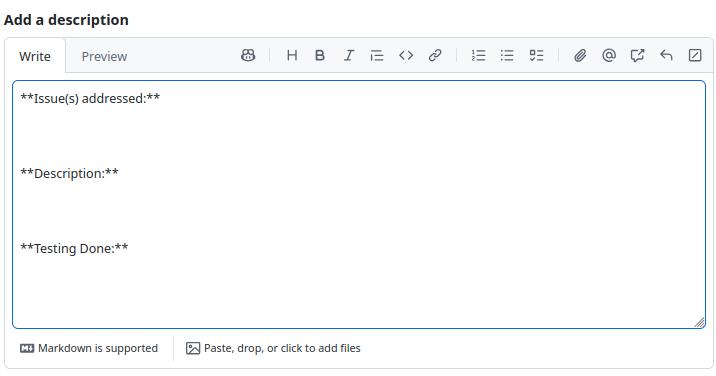The width and height of the screenshot is (716, 376).
Task: Open saved replies with the arrow icon
Action: pos(666,56)
